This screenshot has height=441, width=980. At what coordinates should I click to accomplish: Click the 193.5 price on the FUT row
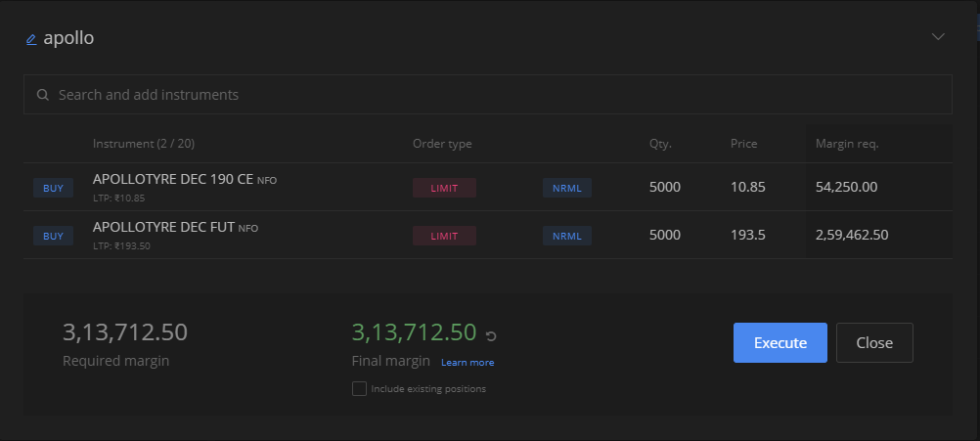[x=748, y=235]
